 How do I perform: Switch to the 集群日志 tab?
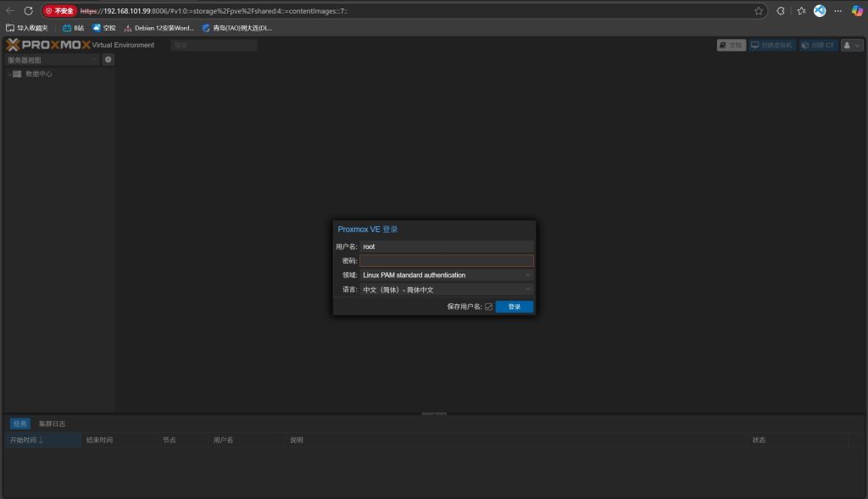click(52, 424)
